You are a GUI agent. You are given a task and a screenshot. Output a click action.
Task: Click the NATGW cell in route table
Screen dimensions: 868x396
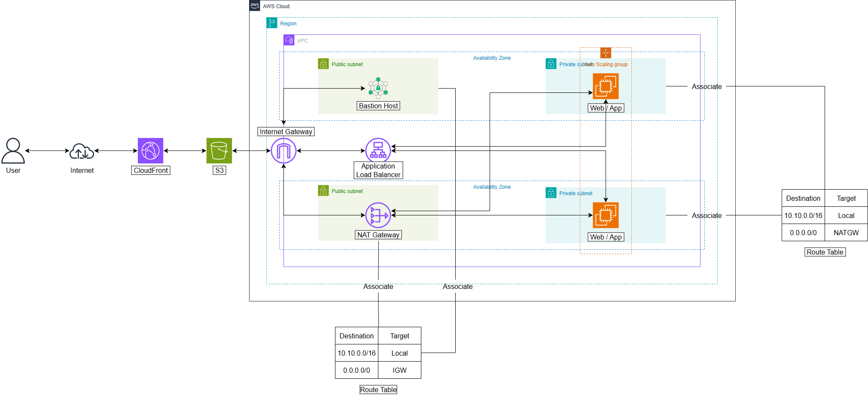click(x=846, y=233)
